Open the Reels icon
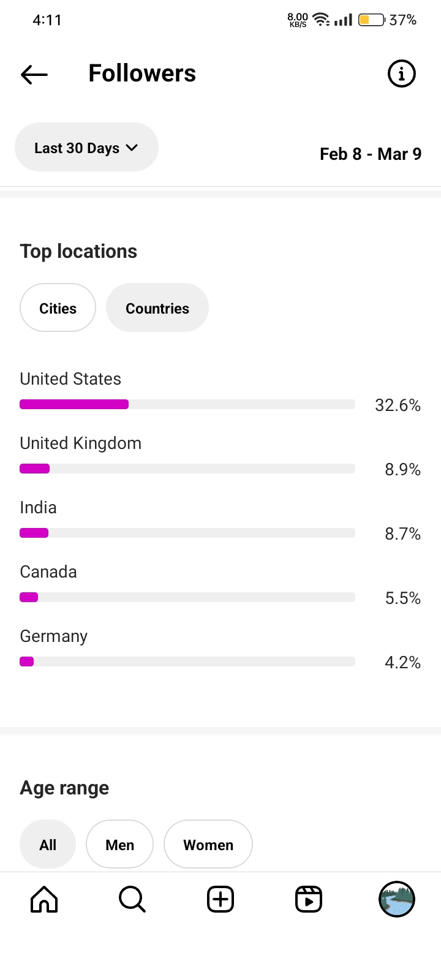 (x=309, y=899)
